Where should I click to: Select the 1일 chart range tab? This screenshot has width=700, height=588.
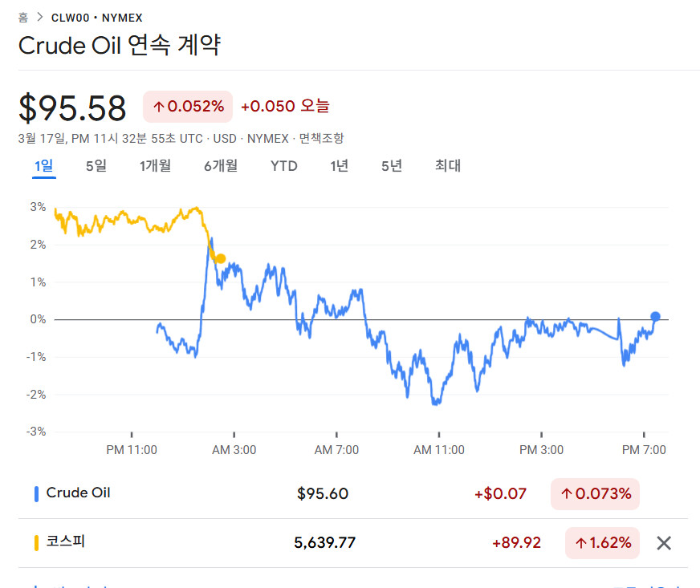[x=43, y=166]
